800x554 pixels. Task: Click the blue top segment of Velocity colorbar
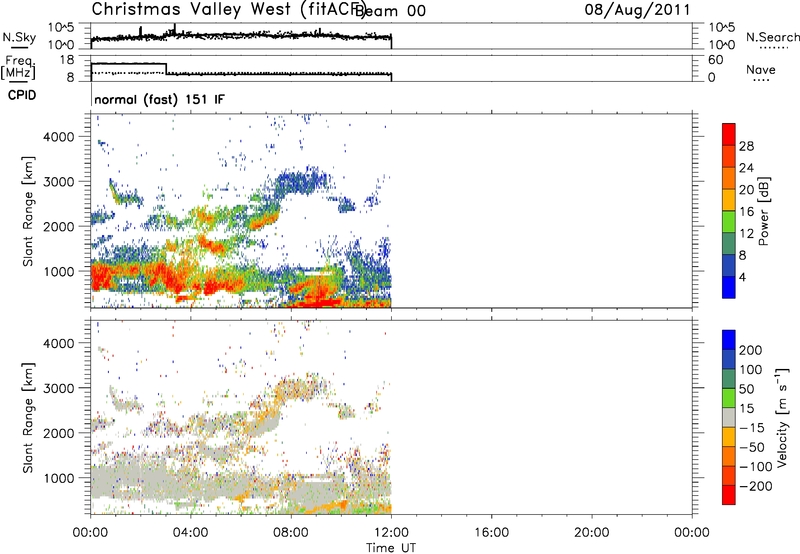[x=729, y=340]
